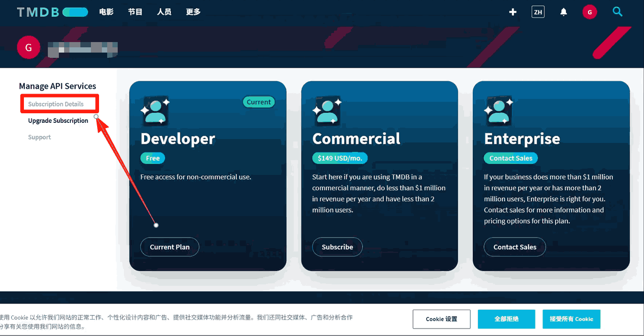644x336 pixels.
Task: Click the large G profile avatar
Action: 28,47
